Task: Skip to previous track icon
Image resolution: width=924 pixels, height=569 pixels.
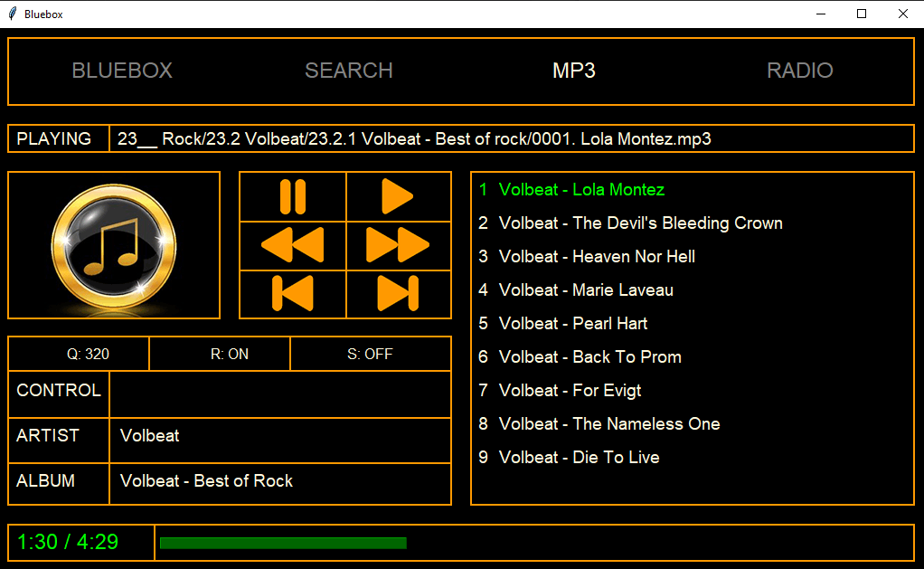Action: 293,293
